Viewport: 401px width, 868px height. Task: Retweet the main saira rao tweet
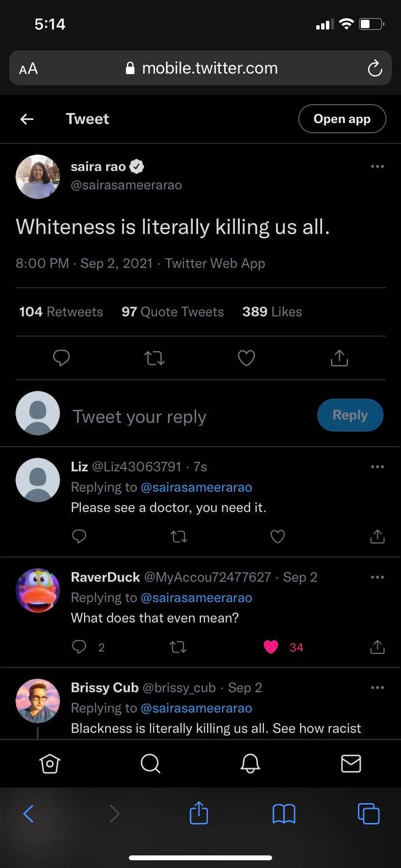click(154, 358)
